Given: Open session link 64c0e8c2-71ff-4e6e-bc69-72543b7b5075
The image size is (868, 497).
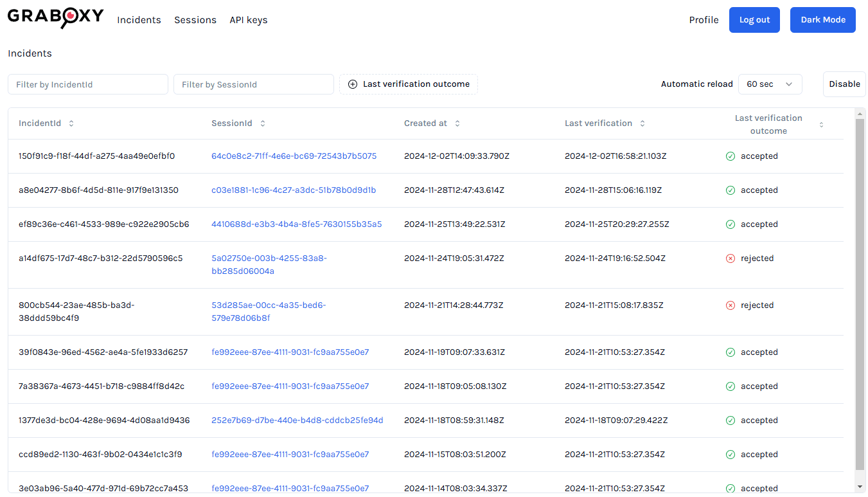Looking at the screenshot, I should [294, 156].
